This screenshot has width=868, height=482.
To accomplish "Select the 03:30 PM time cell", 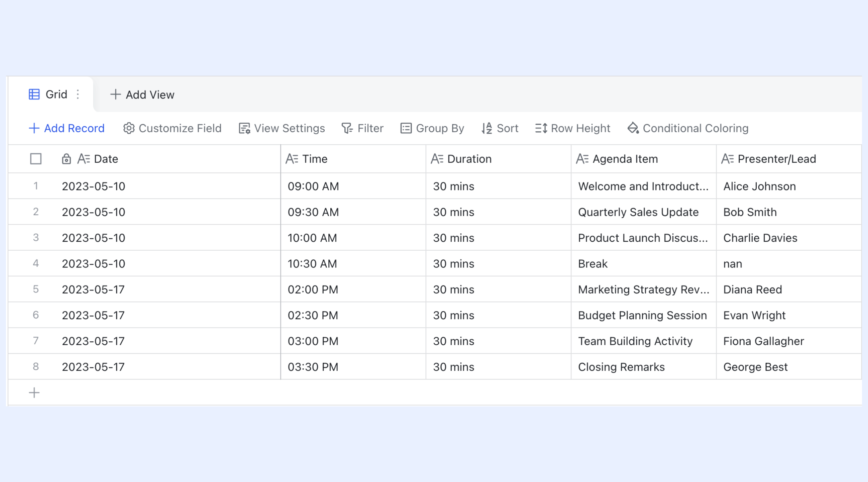I will pyautogui.click(x=353, y=367).
